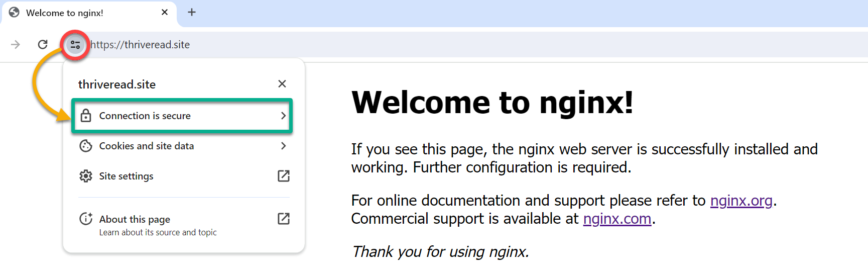Reload the page with refresh icon
Screen dimensions: 868x273
(x=43, y=45)
